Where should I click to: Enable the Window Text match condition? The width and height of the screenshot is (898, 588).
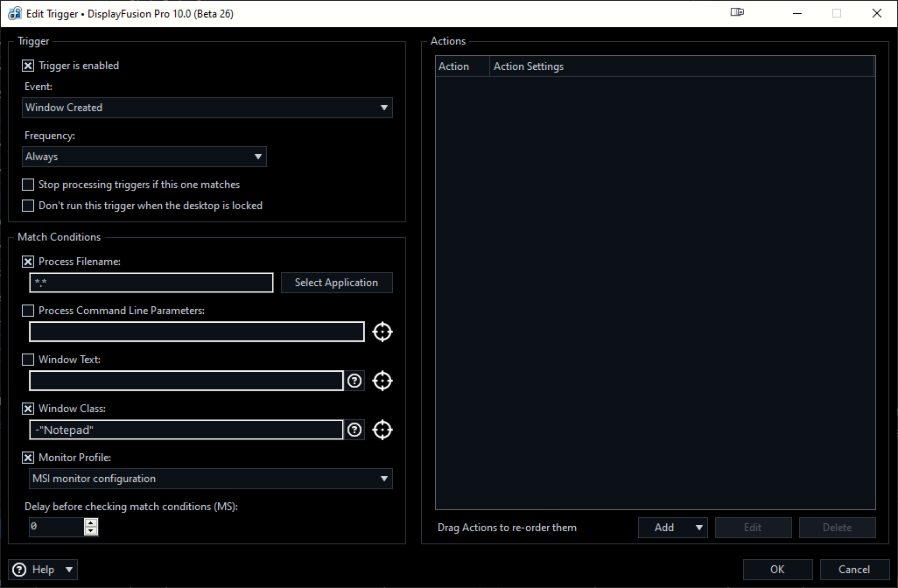[x=28, y=360]
